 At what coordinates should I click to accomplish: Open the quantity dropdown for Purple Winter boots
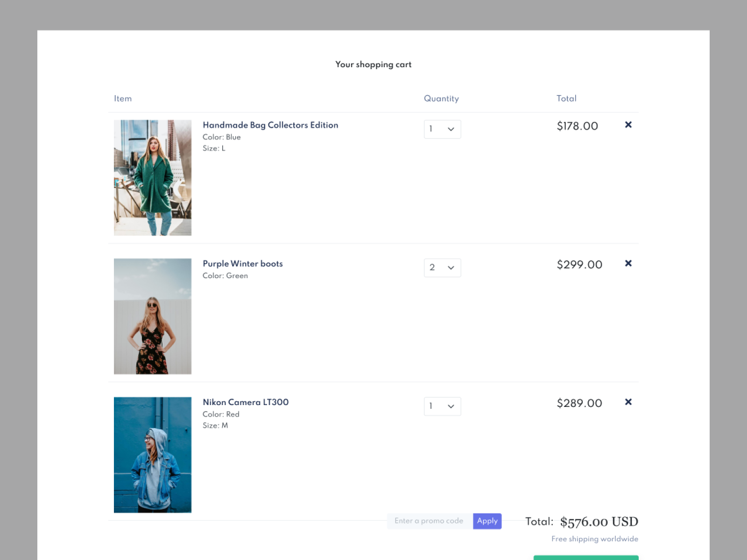click(x=442, y=267)
